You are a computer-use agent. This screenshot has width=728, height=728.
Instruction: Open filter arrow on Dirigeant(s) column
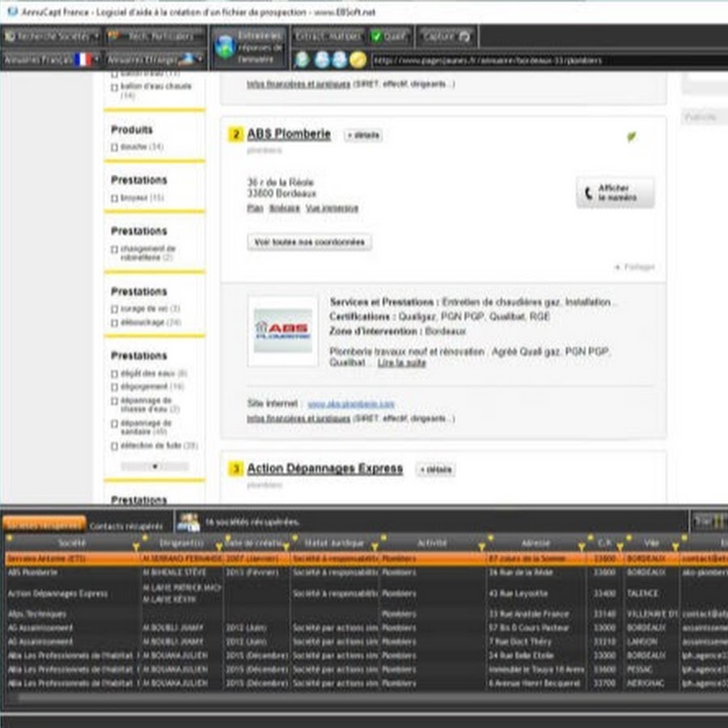tap(218, 547)
